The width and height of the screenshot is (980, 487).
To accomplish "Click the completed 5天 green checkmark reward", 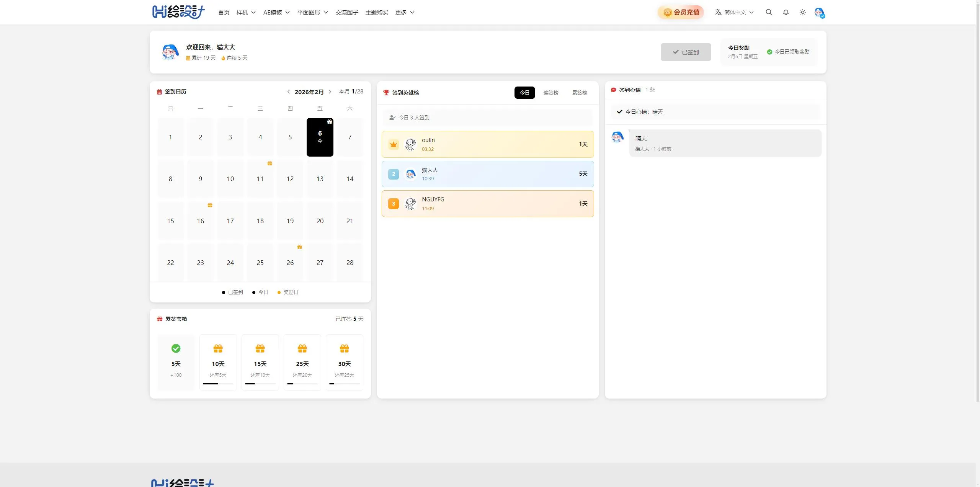I will click(x=176, y=348).
